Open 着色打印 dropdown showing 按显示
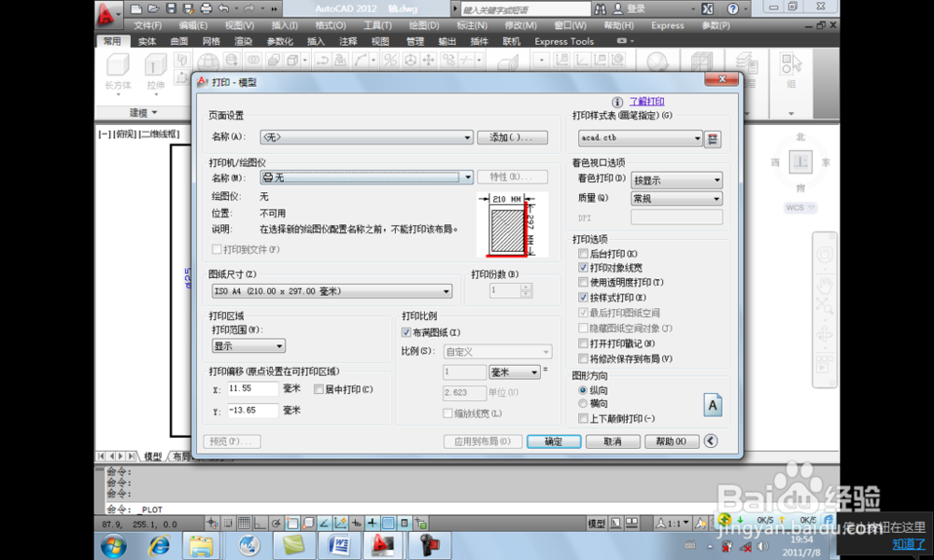Image resolution: width=934 pixels, height=560 pixels. click(x=676, y=180)
